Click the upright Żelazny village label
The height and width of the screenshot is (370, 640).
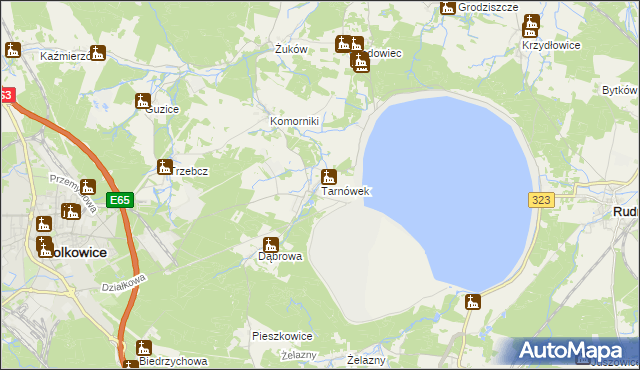point(366,360)
